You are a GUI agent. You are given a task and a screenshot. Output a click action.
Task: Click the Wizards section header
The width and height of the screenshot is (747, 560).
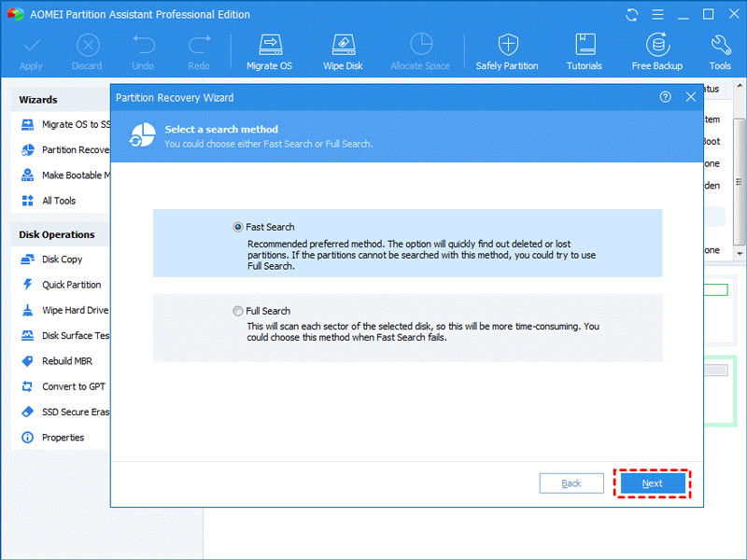click(x=38, y=100)
